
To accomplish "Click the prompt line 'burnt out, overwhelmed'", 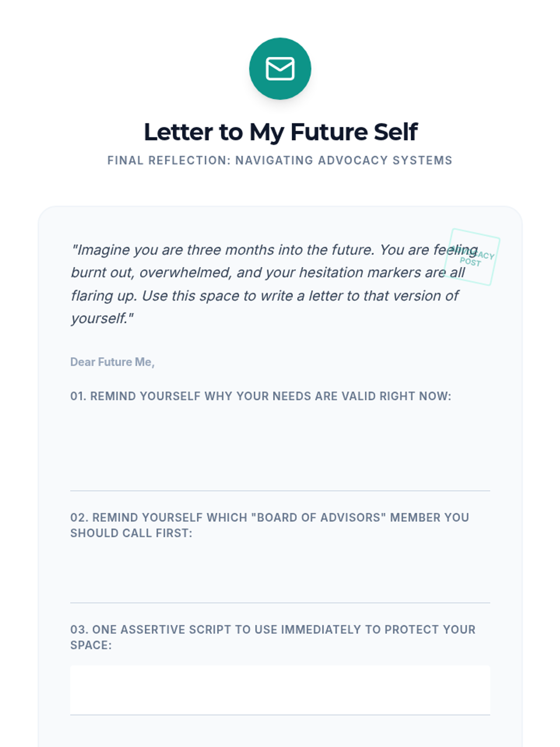I will [268, 273].
